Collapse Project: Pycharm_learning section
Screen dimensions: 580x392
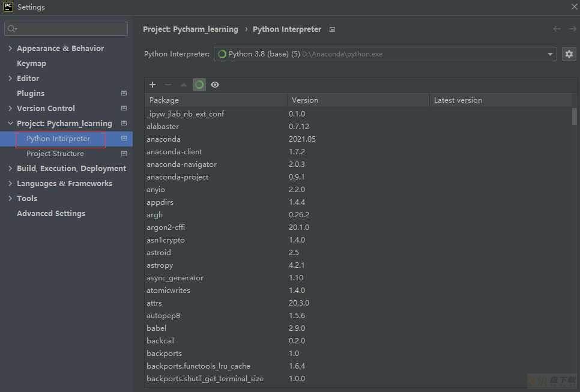pyautogui.click(x=10, y=123)
